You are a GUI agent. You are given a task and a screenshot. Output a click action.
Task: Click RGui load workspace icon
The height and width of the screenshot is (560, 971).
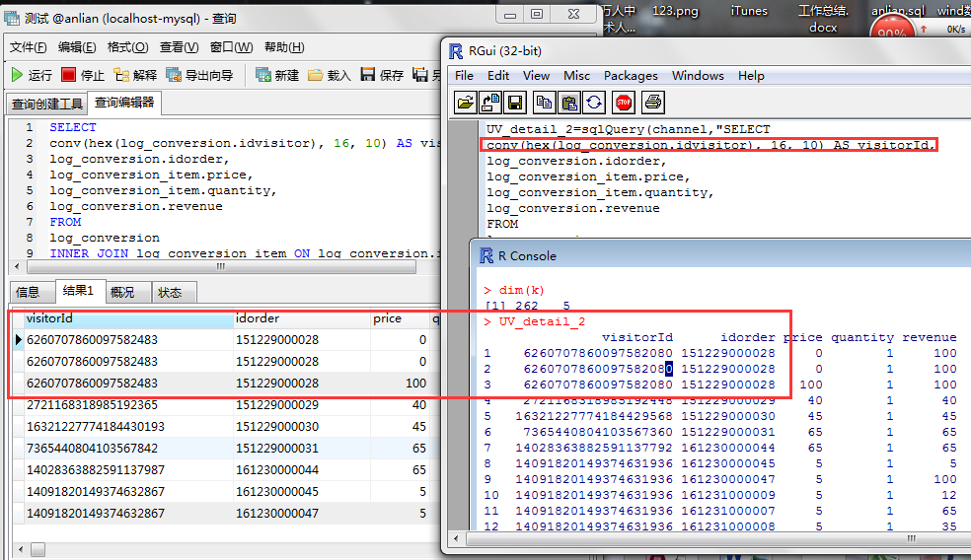click(x=490, y=102)
